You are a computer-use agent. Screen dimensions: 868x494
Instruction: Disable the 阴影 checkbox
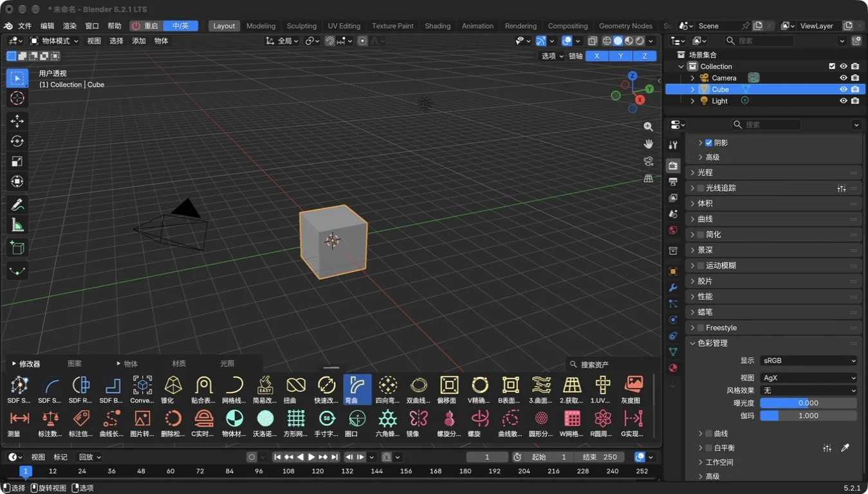pos(708,143)
